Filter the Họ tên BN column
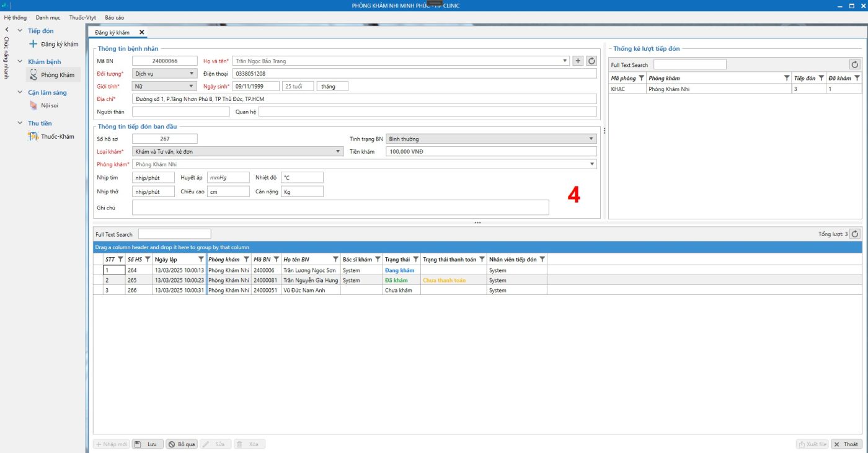 coord(335,259)
